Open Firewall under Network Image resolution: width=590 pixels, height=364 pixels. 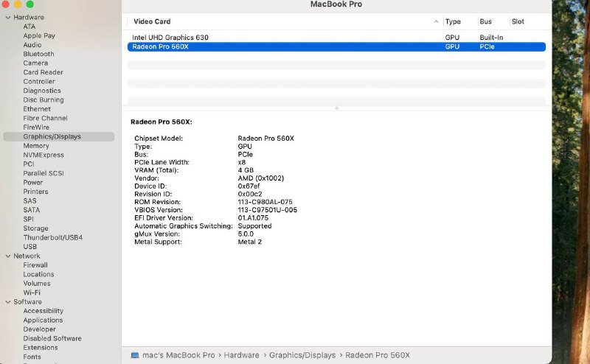point(35,265)
